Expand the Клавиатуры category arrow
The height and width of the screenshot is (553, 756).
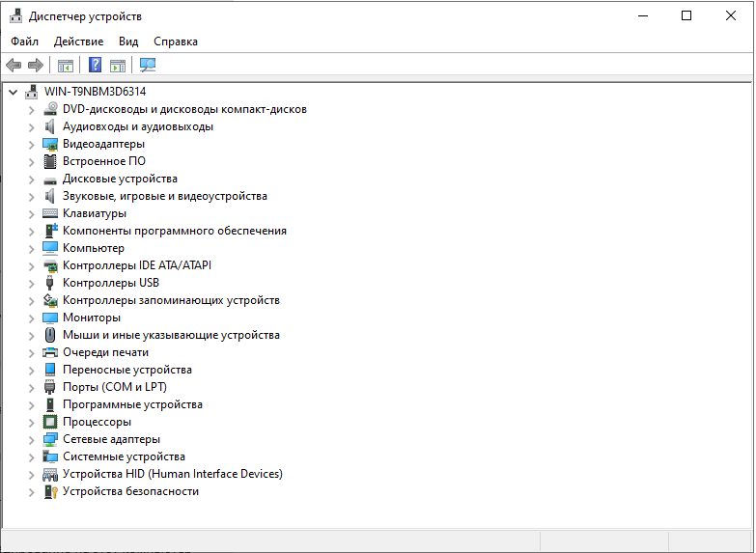31,213
